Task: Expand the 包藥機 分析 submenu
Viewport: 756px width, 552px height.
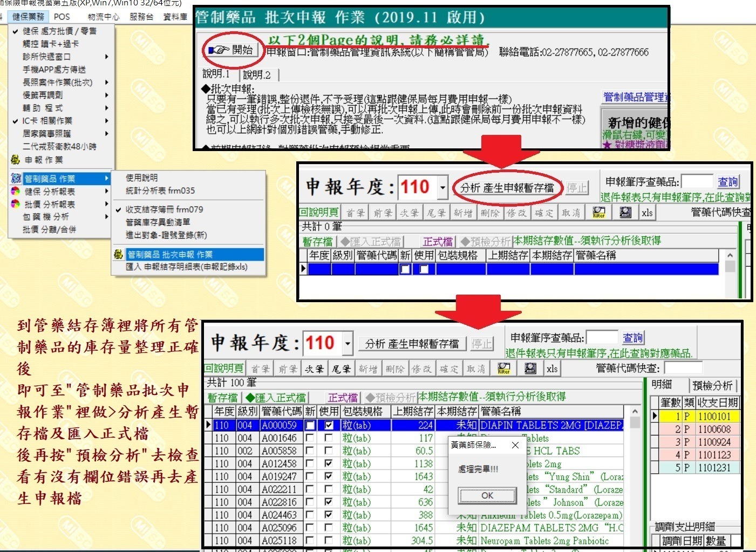Action: tap(106, 217)
